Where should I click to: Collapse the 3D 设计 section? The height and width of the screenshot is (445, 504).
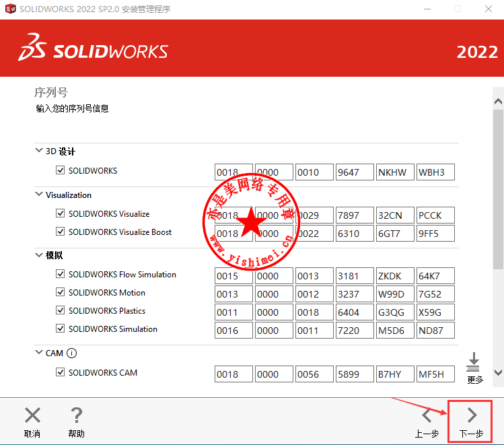[38, 150]
